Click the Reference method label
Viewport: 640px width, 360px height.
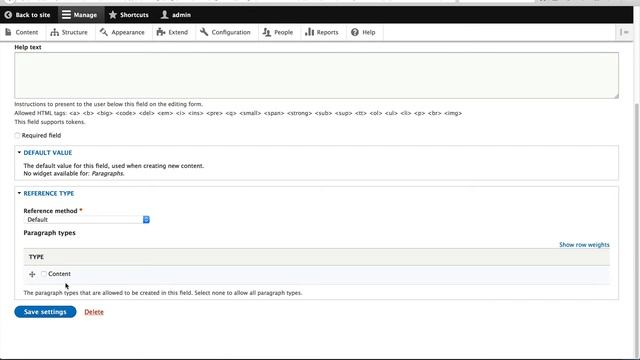(51, 211)
